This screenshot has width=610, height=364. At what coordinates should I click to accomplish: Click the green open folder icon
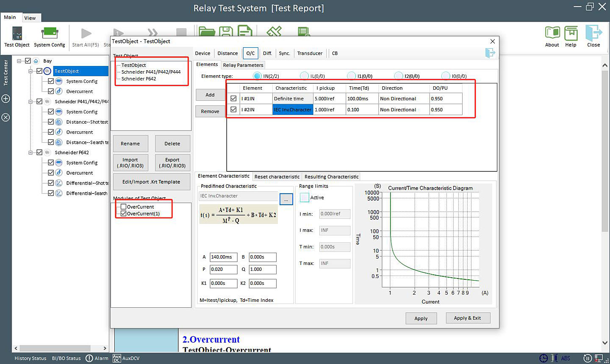click(206, 32)
